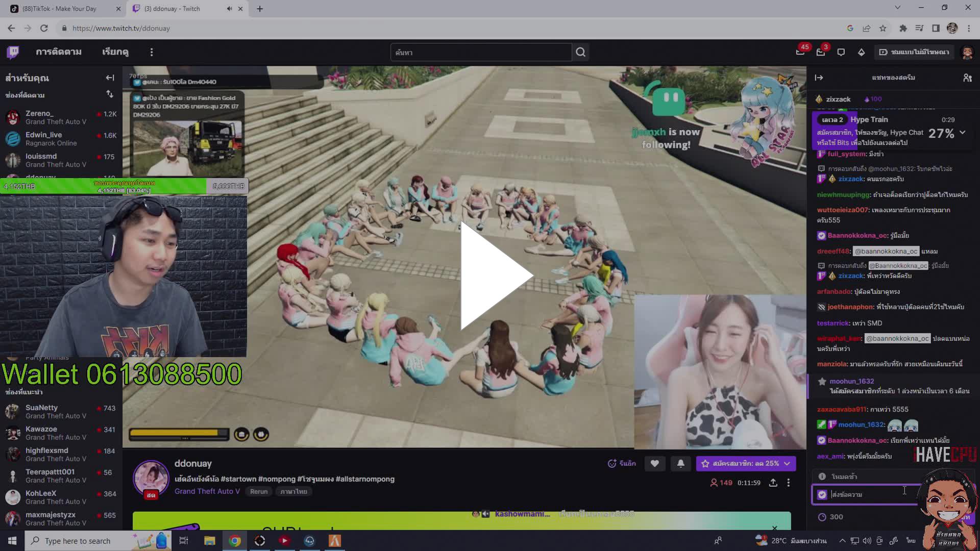Click the search magnifier icon in the search bar
Viewport: 980px width, 551px height.
click(580, 52)
